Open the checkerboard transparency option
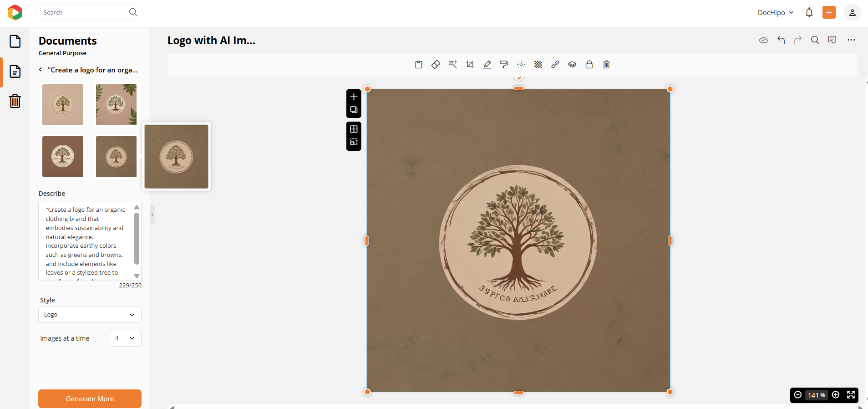868x409 pixels. pyautogui.click(x=538, y=65)
